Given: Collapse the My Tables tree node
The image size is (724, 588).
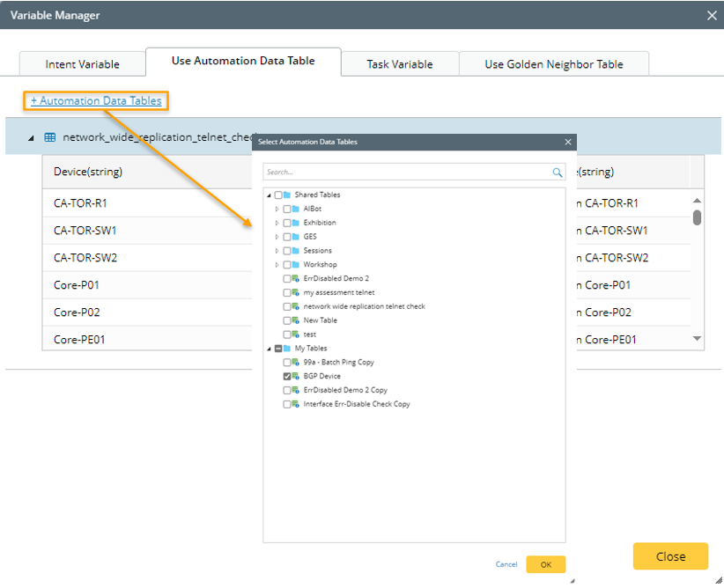Looking at the screenshot, I should pyautogui.click(x=270, y=349).
